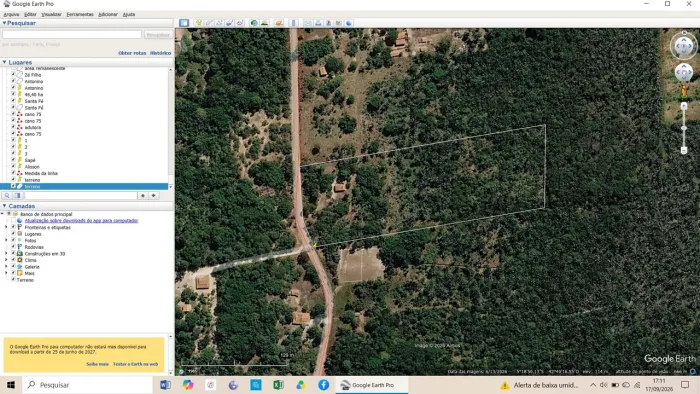This screenshot has height=394, width=700.
Task: Click Testar o Earth na web link
Action: click(135, 364)
